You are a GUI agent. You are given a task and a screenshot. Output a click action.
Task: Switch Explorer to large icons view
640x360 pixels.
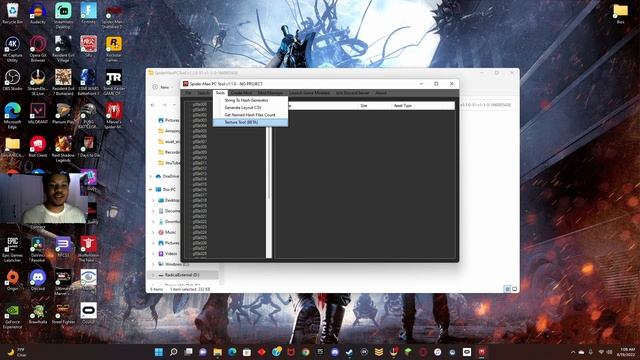point(514,289)
